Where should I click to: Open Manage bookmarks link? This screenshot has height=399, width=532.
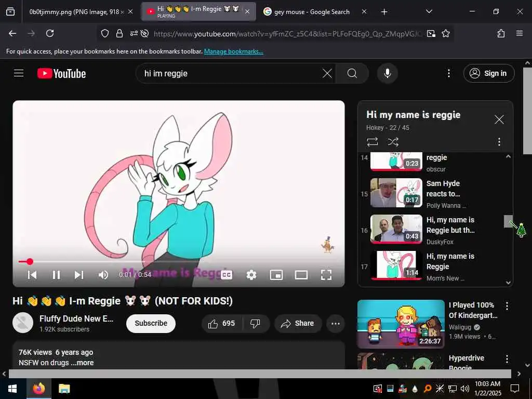233,51
